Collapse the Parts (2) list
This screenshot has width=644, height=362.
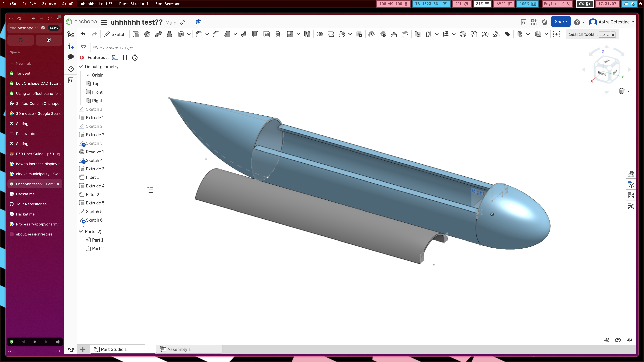click(81, 231)
